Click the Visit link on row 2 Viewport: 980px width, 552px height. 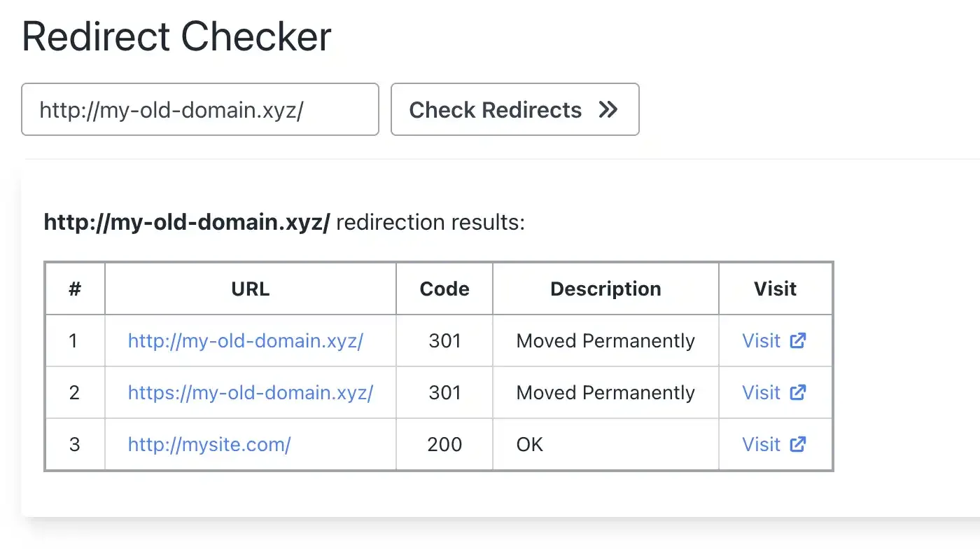(761, 392)
